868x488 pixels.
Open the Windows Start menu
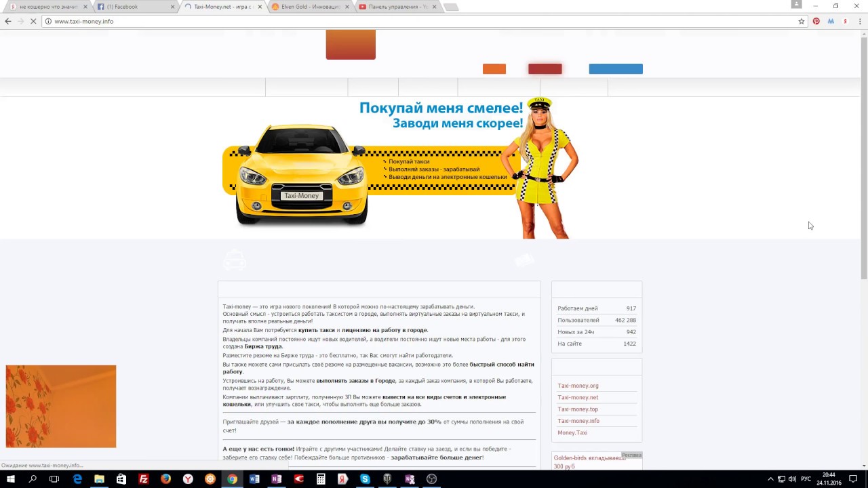point(11,479)
